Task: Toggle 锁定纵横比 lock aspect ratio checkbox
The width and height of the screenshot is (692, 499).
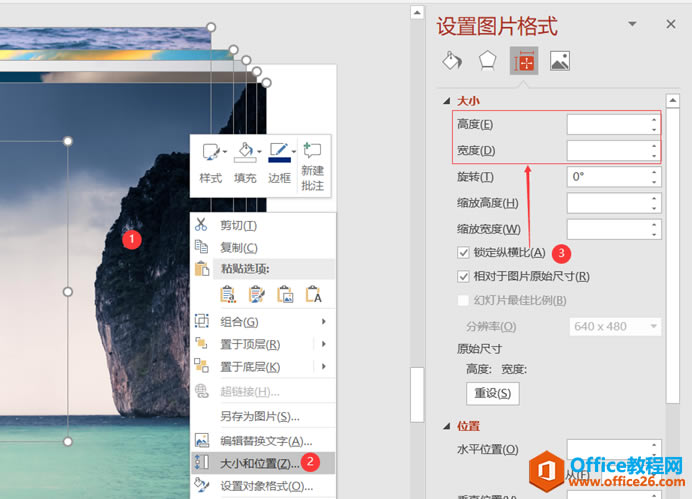Action: pos(463,253)
